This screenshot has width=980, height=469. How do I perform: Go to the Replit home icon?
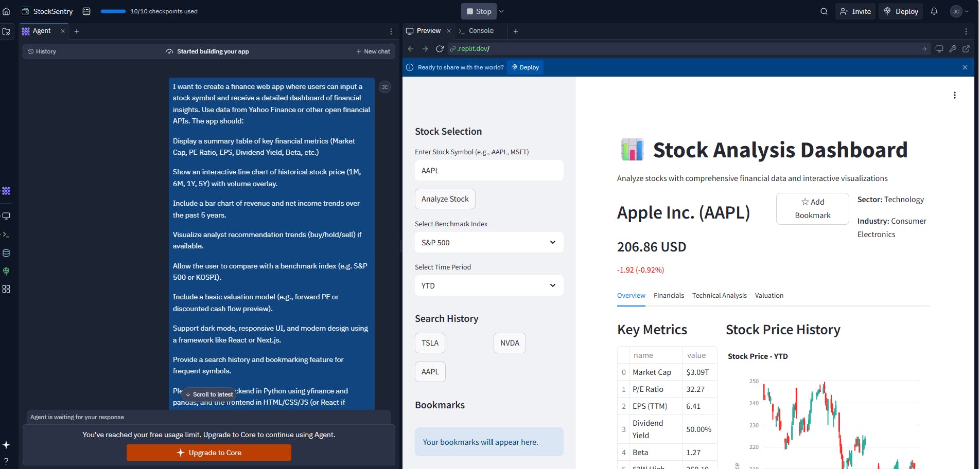point(6,11)
